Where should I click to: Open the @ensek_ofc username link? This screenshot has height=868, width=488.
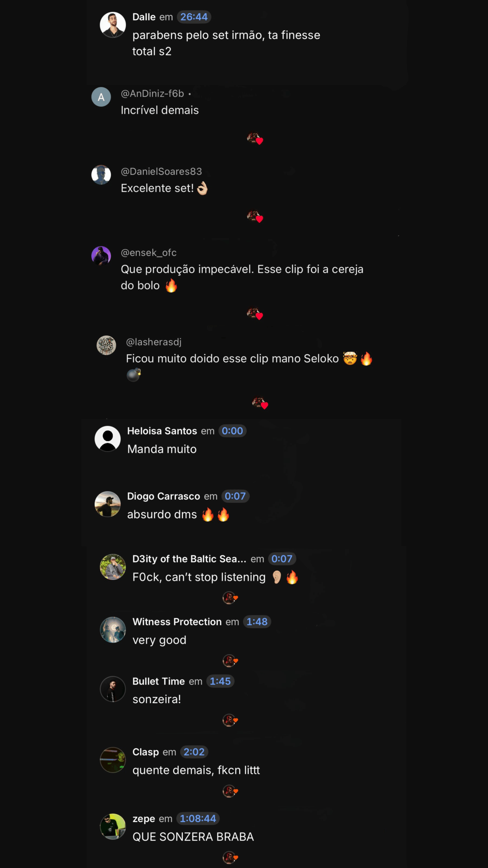point(149,253)
